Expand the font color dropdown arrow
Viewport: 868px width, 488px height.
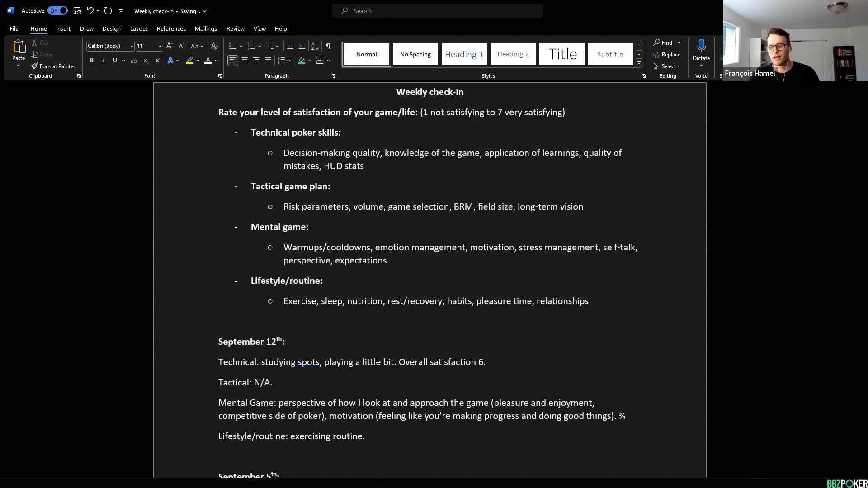[216, 61]
